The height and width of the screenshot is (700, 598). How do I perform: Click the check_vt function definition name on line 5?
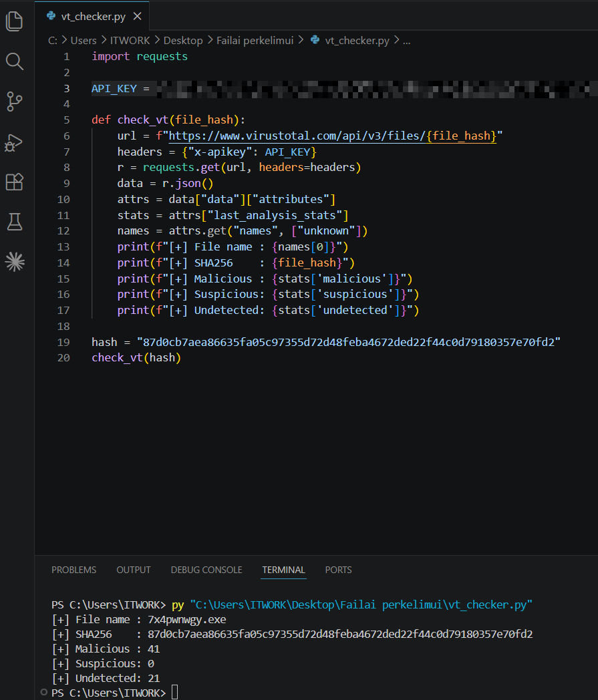point(143,120)
